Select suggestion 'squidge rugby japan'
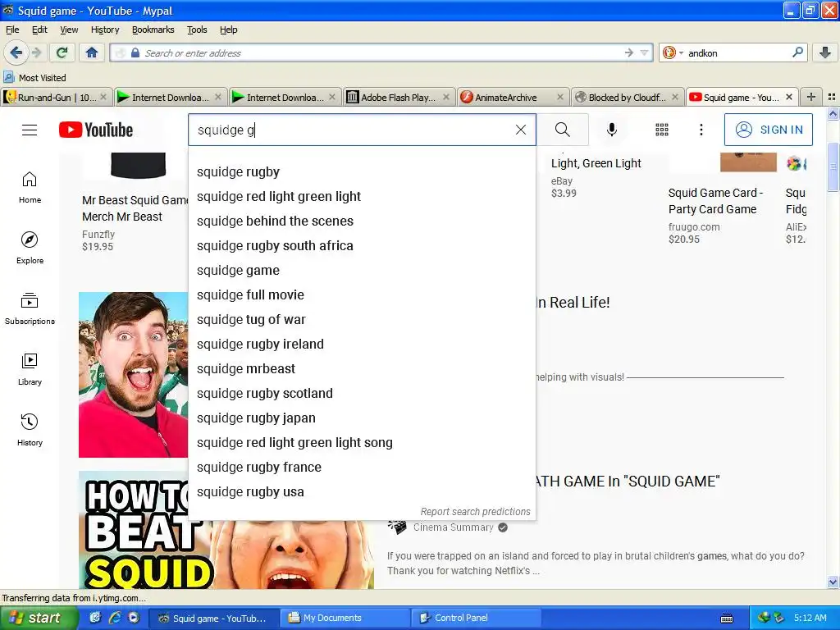 point(362,418)
